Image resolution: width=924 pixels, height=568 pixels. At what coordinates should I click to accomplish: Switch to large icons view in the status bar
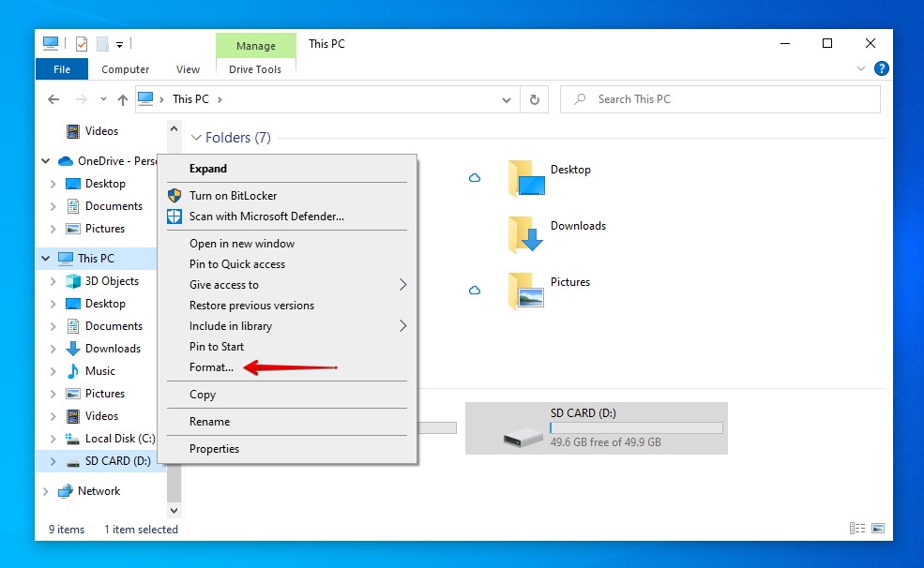(877, 530)
